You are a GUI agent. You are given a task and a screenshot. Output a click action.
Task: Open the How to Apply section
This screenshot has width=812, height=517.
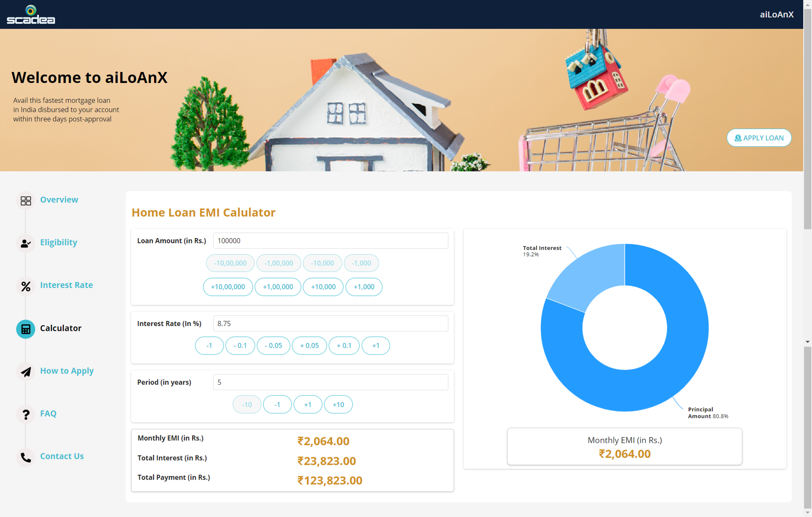tap(67, 371)
